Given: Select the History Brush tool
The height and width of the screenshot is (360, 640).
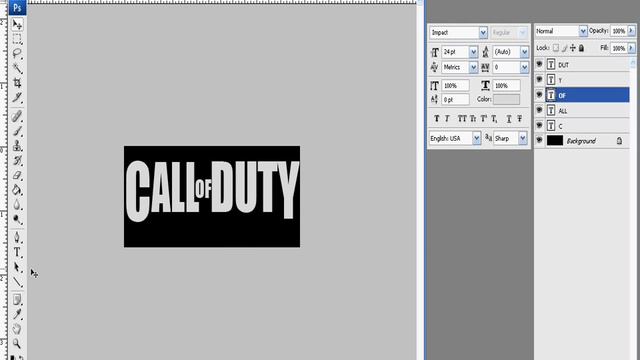Looking at the screenshot, I should click(x=17, y=160).
